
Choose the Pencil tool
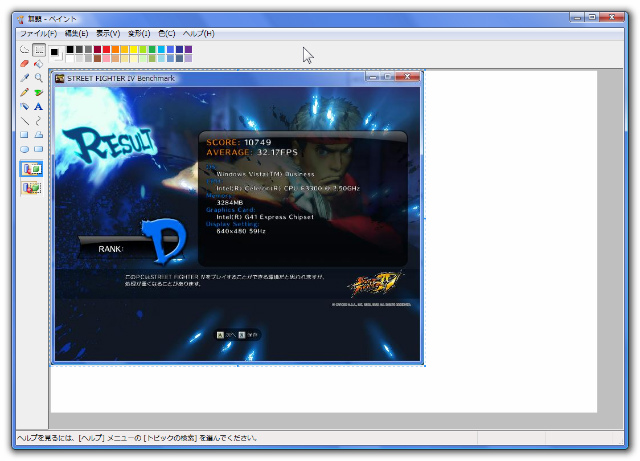(x=24, y=92)
